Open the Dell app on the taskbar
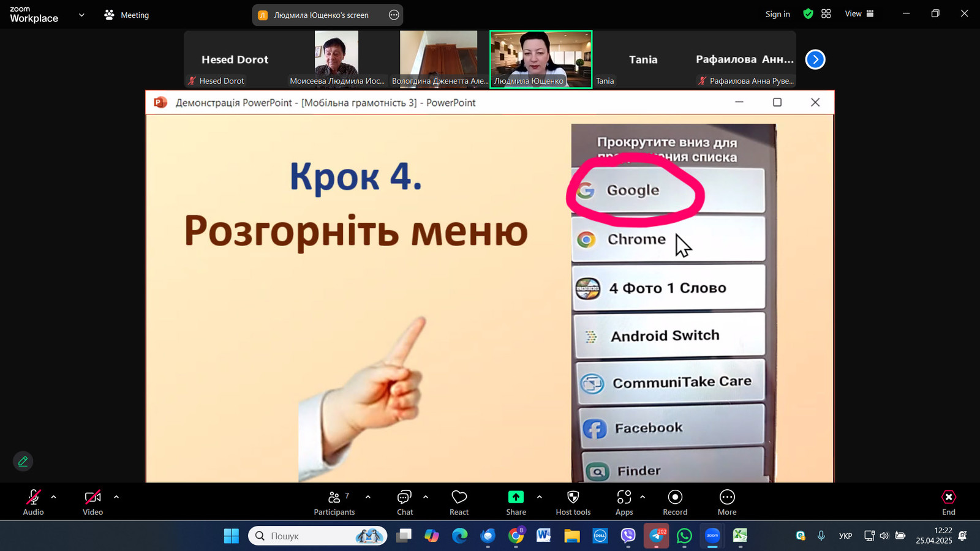The image size is (980, 551). tap(600, 536)
